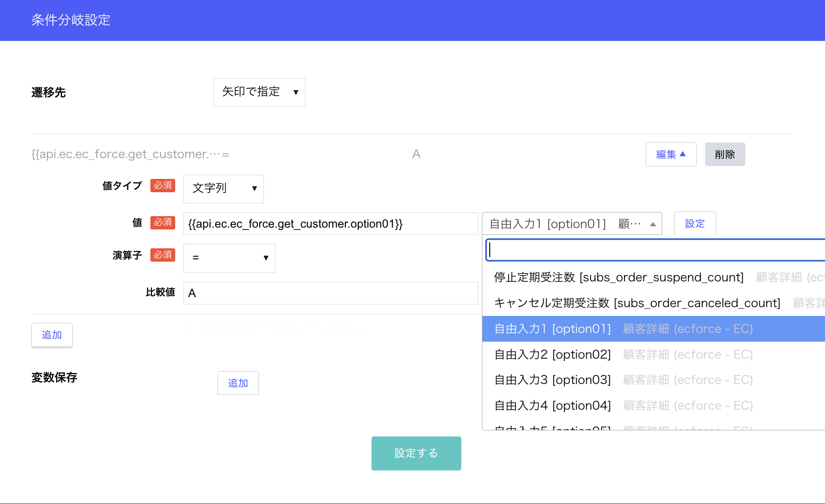Open the 値タイプ dropdown showing 文字列
This screenshot has width=825, height=504.
(223, 189)
